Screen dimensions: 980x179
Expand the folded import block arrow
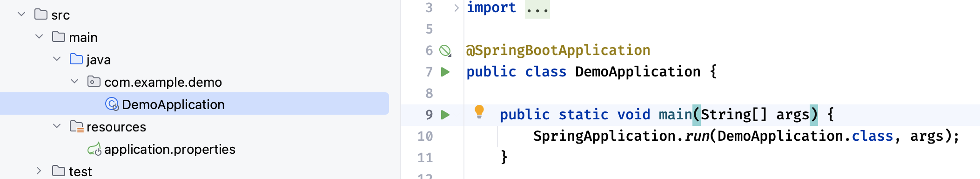point(456,7)
